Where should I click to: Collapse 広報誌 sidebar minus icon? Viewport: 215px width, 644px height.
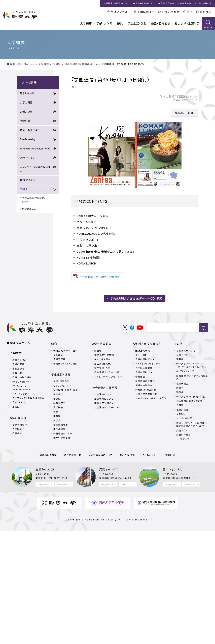[x=54, y=189]
